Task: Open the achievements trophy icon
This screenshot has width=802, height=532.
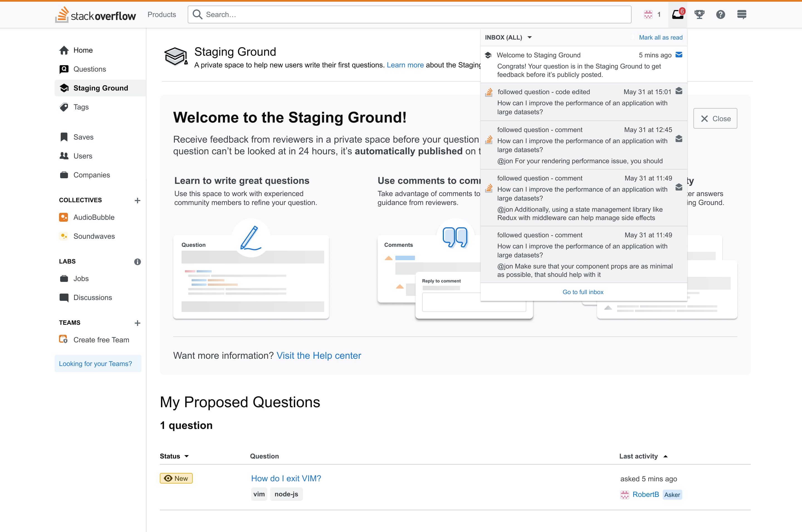Action: pyautogui.click(x=699, y=14)
